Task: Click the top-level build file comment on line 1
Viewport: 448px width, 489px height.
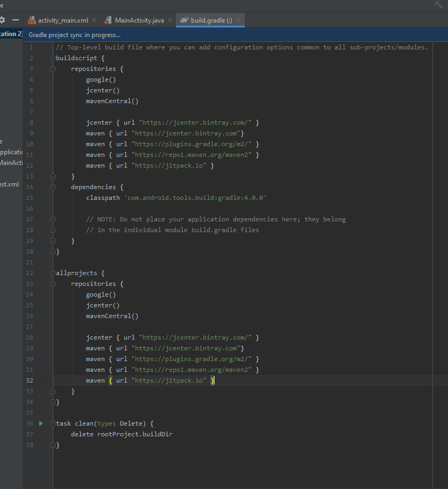Action: [x=242, y=47]
